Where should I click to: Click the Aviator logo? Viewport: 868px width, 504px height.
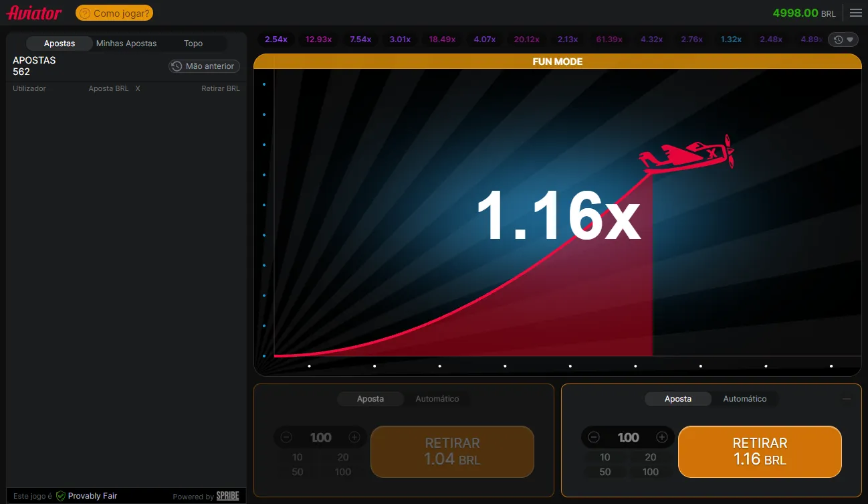[x=34, y=13]
